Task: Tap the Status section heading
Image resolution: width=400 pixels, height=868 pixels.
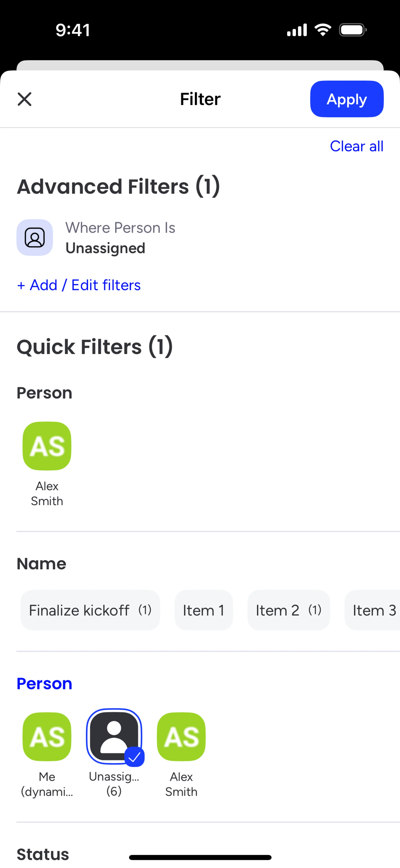Action: pos(43,854)
